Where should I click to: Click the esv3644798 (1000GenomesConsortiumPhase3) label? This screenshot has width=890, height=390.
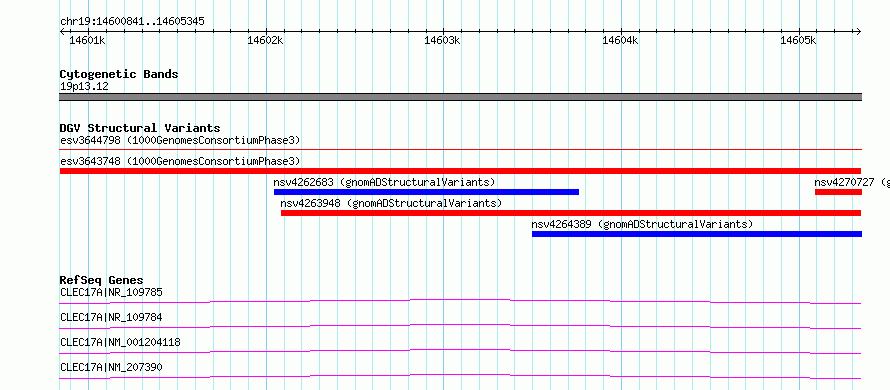click(180, 140)
